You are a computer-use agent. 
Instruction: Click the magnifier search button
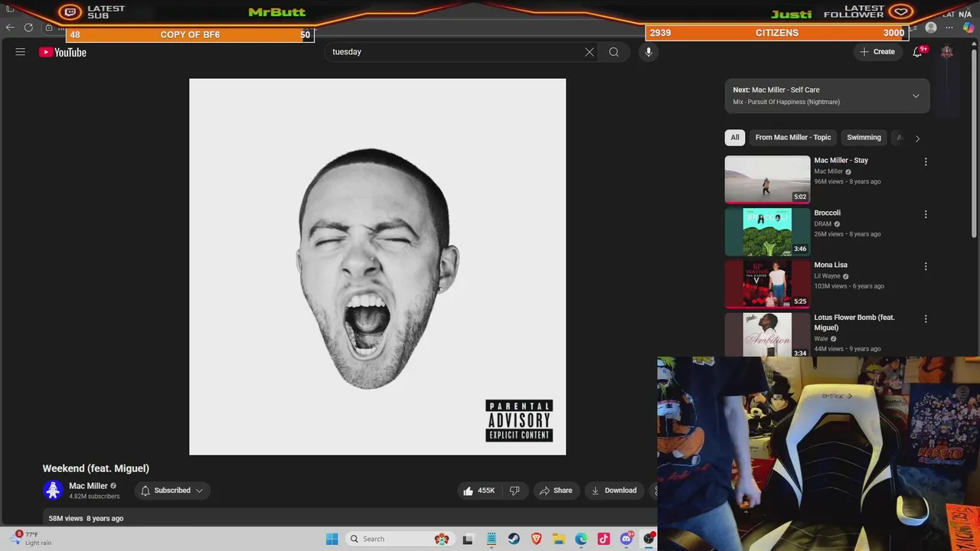pyautogui.click(x=614, y=52)
